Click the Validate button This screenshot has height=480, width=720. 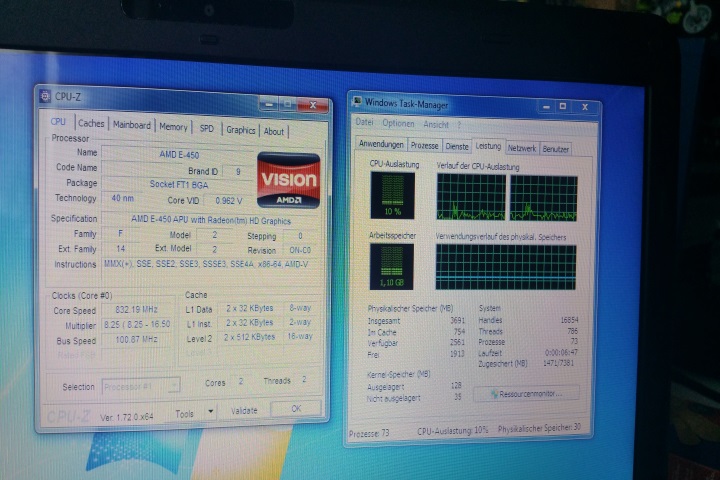[x=244, y=410]
